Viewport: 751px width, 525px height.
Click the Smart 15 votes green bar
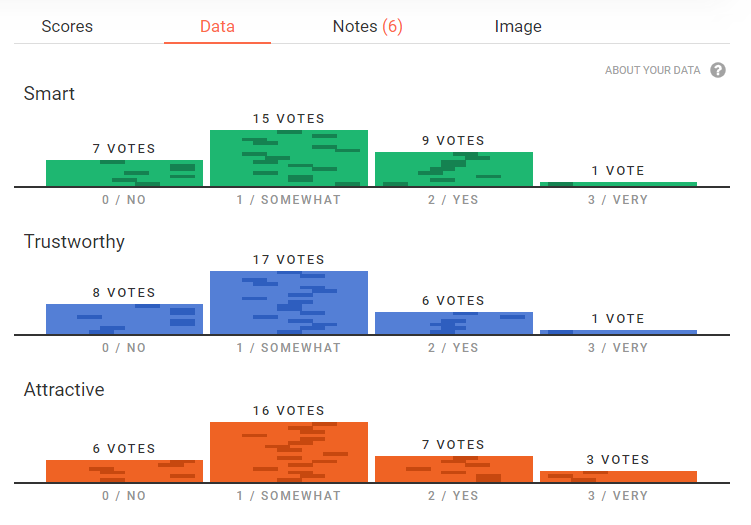pos(289,158)
